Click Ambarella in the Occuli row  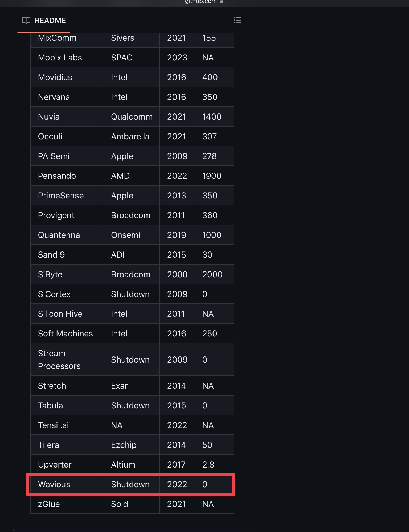pyautogui.click(x=130, y=136)
